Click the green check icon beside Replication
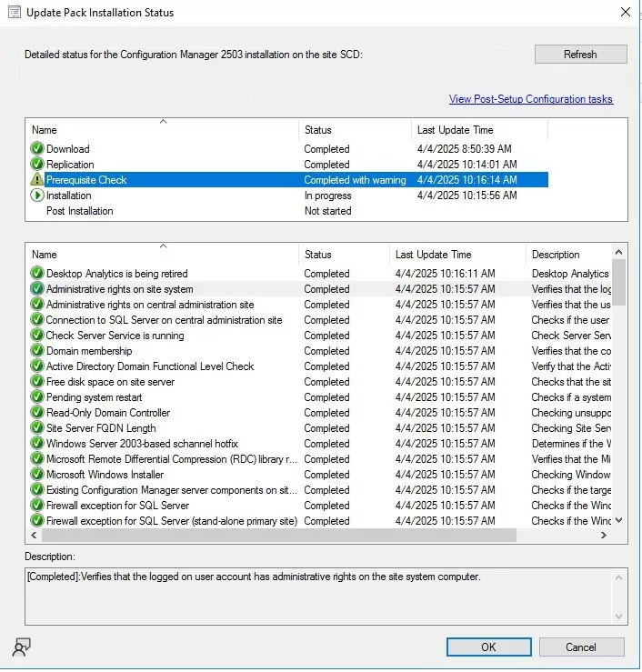Image resolution: width=642 pixels, height=672 pixels. (x=37, y=165)
